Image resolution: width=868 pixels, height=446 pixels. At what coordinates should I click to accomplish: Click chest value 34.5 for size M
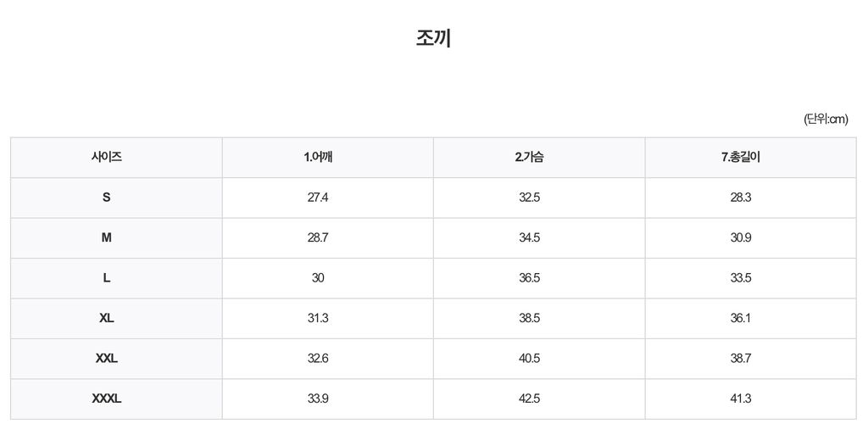pos(529,237)
